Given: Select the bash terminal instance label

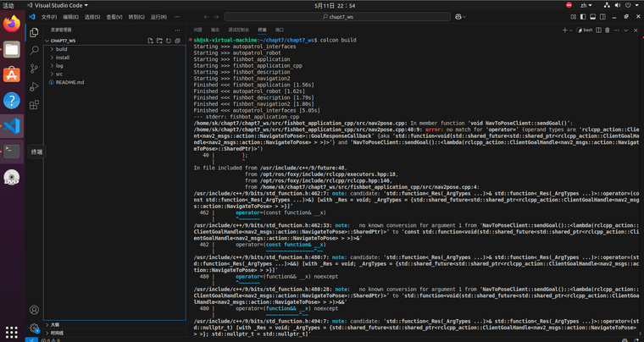Looking at the screenshot, I should coord(585,30).
